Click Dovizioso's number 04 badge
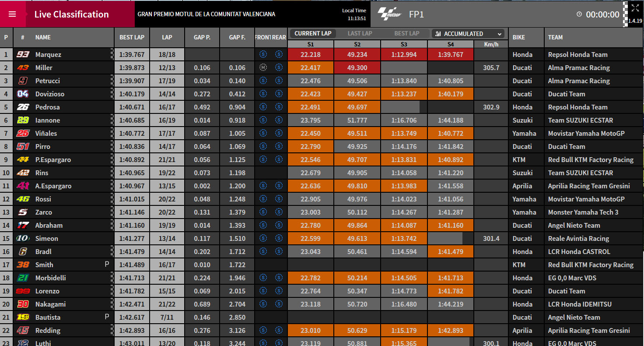The height and width of the screenshot is (346, 644). click(23, 94)
